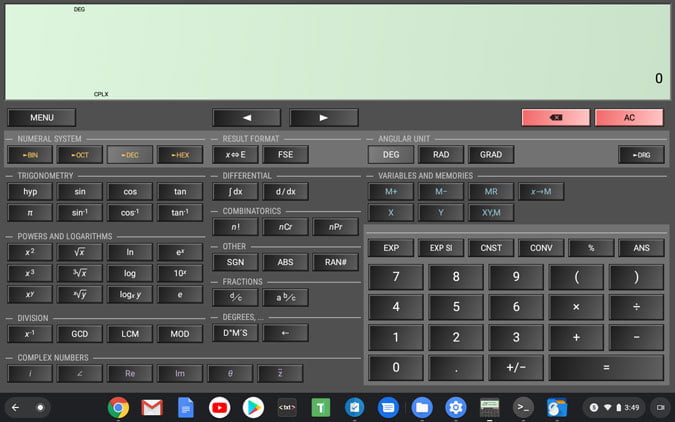Tap the division operator
The width and height of the screenshot is (675, 422).
[x=636, y=307]
